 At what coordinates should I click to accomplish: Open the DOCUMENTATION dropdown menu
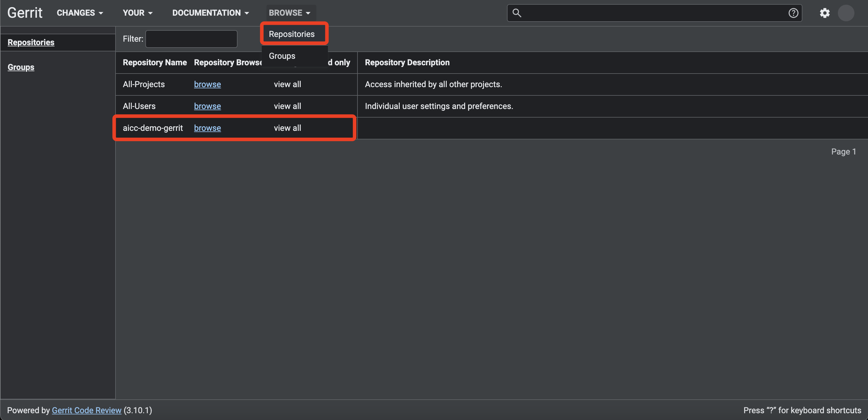(211, 13)
